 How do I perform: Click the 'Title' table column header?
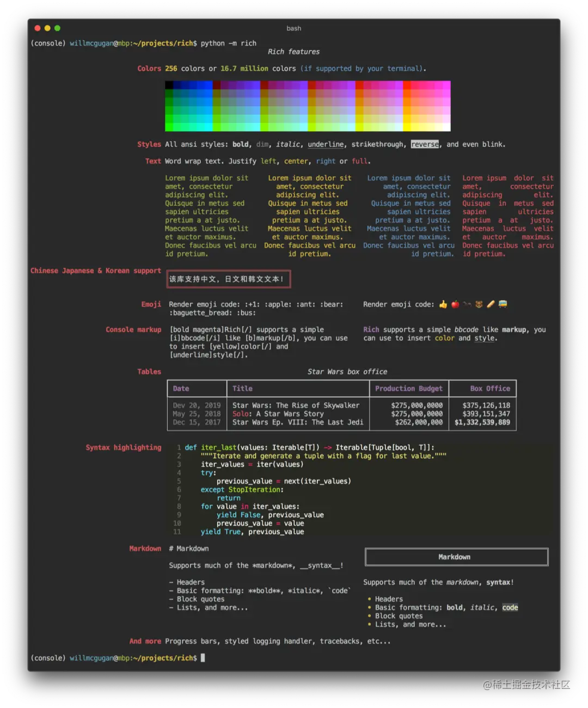click(x=242, y=389)
